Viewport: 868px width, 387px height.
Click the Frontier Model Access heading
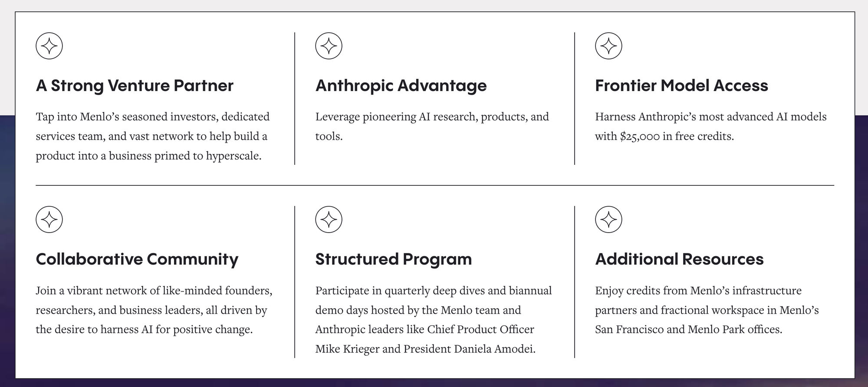click(681, 85)
